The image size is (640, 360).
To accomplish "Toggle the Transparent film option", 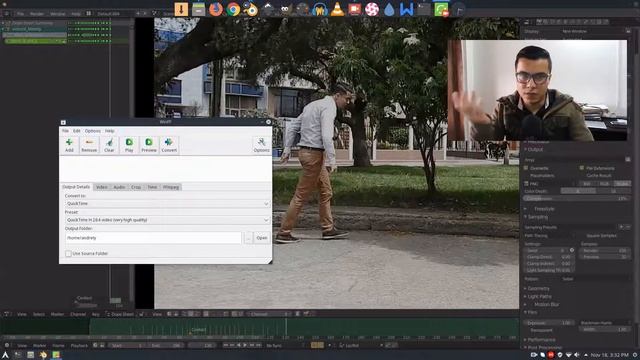I will (541, 330).
